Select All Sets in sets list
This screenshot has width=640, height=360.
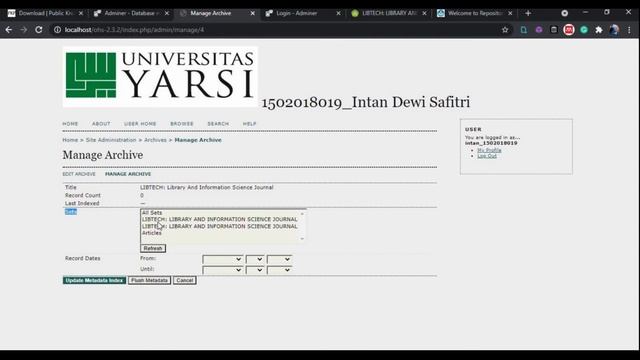point(152,213)
